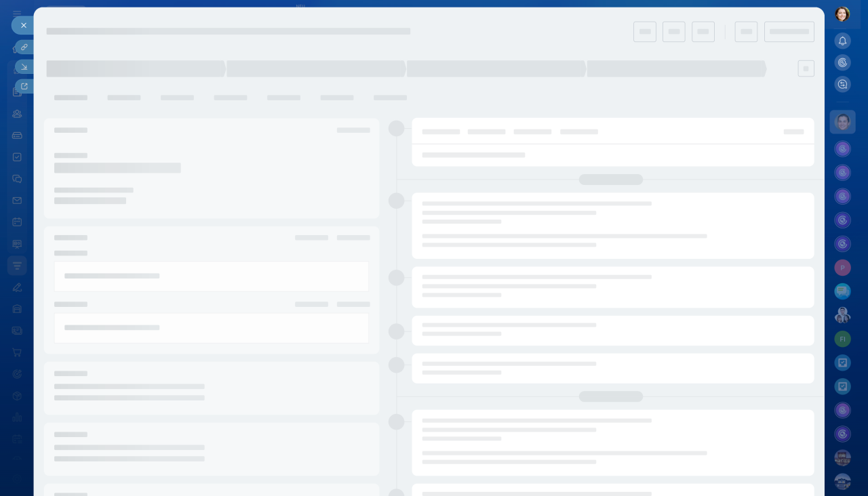Open the CoPilot spiral icon below the bell
The image size is (868, 496).
coord(842,62)
